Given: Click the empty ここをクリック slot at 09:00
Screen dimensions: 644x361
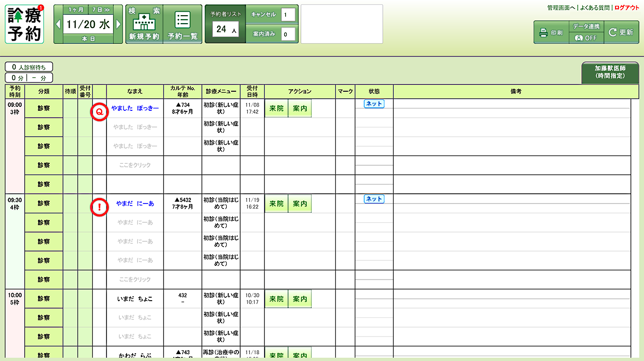Looking at the screenshot, I should (x=135, y=165).
